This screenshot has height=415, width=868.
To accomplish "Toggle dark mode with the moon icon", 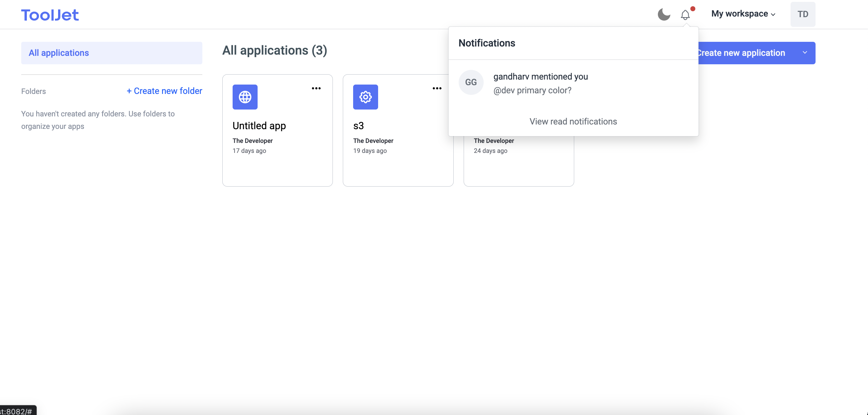I will pos(664,14).
